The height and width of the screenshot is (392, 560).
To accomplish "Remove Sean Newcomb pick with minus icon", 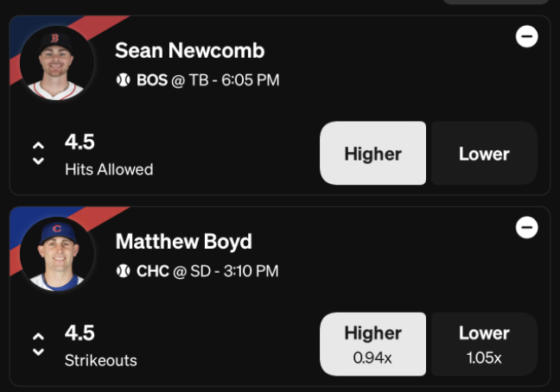I will point(527,36).
